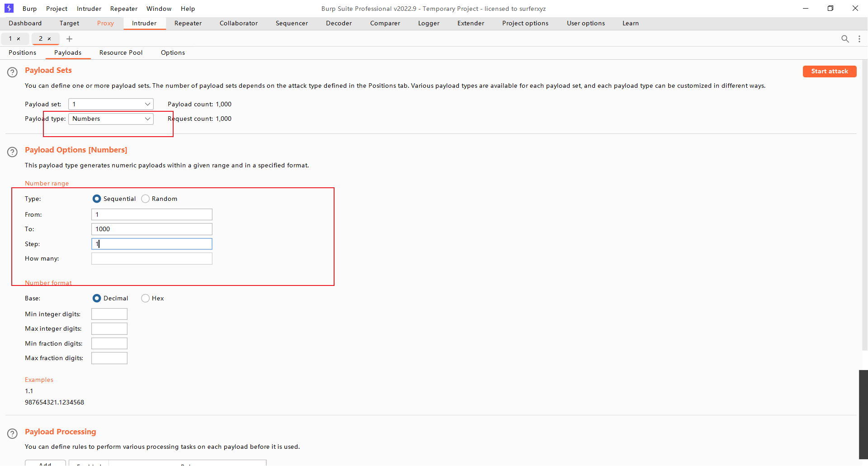Screen dimensions: 868x466
Task: Open the Payload type Numbers dropdown
Action: coord(111,119)
